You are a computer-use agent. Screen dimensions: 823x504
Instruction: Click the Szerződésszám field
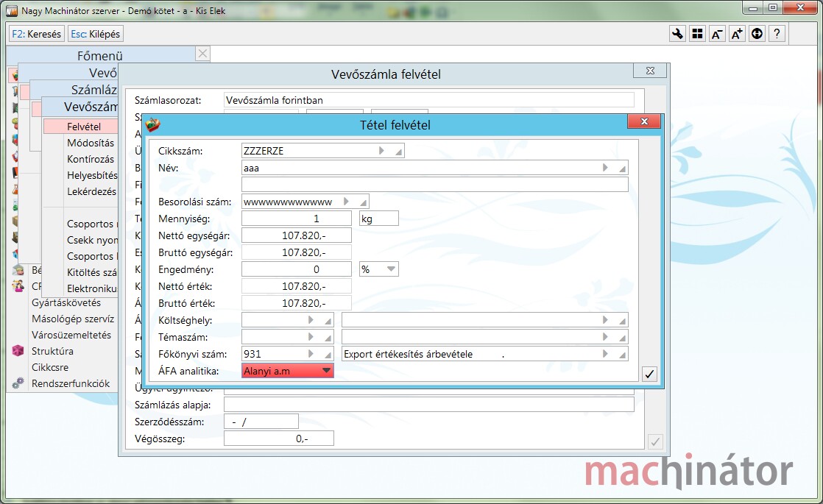pyautogui.click(x=261, y=421)
